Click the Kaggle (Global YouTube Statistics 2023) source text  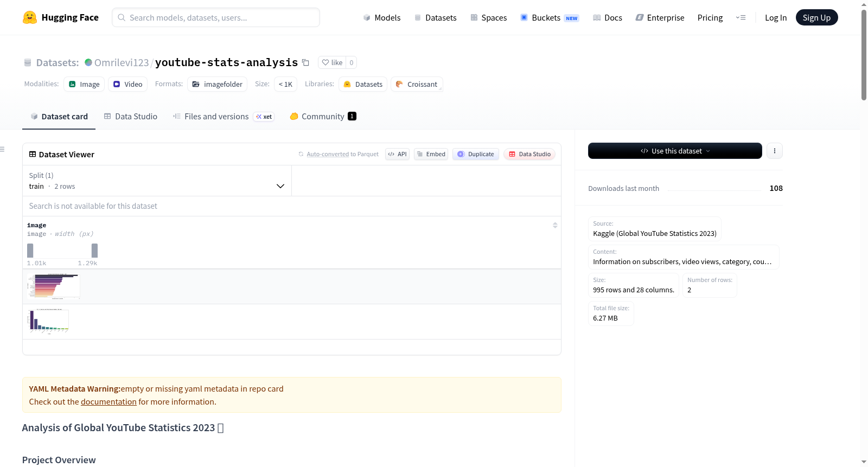click(x=655, y=234)
